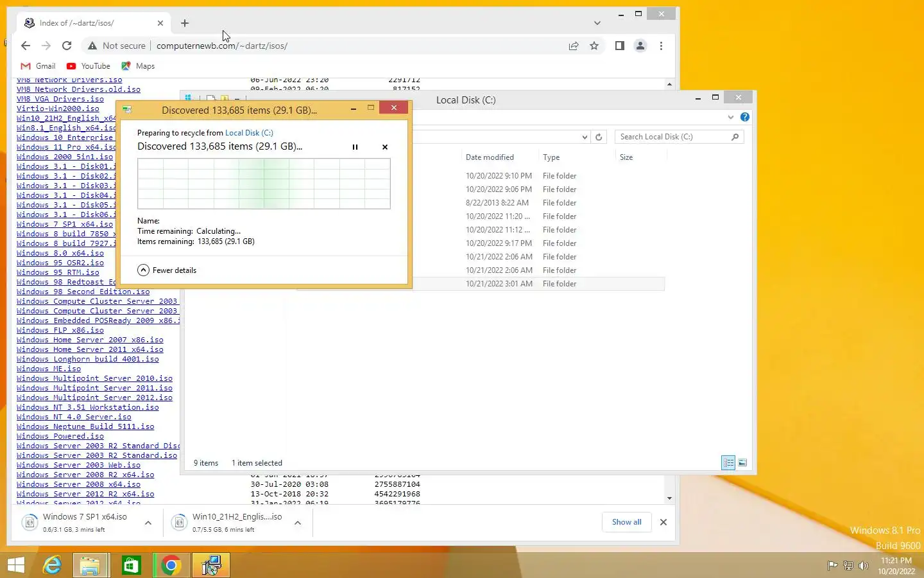
Task: Open Windows Server 2008 x64.iso link
Action: [x=78, y=484]
